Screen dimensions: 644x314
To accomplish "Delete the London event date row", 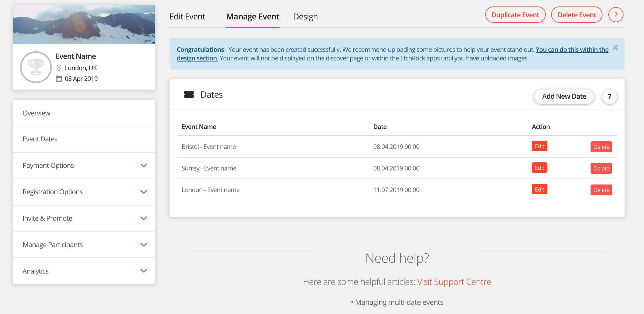I will (601, 190).
